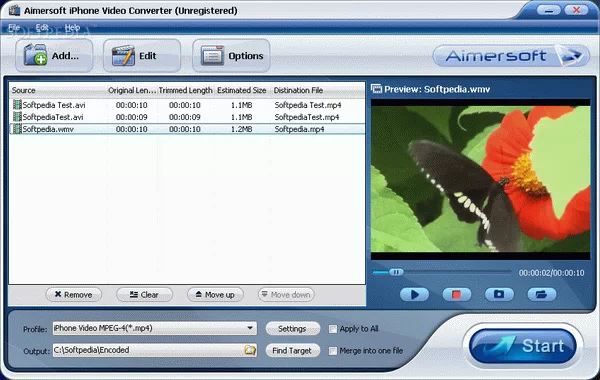
Task: Open the snapshot folder
Action: tap(541, 294)
